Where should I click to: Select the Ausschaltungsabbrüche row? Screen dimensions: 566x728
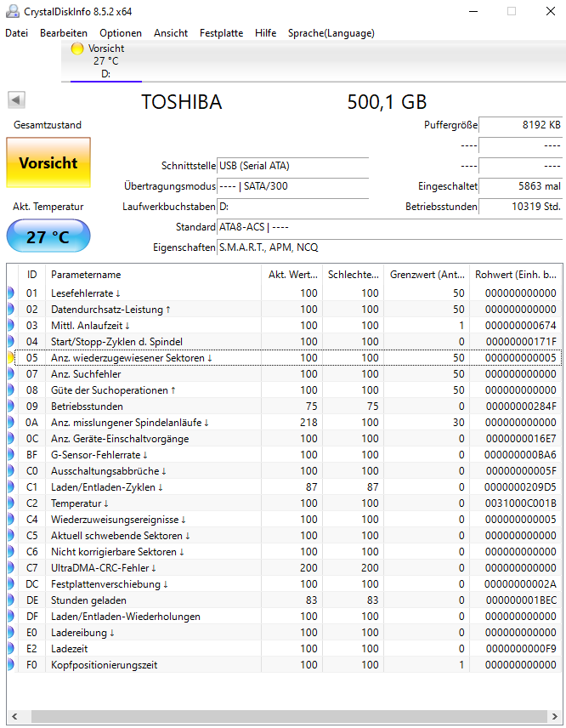[x=285, y=471]
